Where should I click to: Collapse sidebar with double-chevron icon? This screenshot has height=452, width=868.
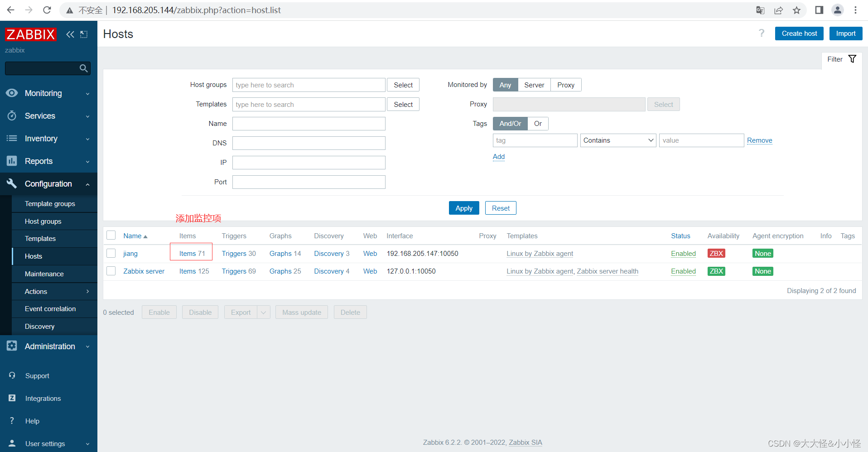[x=70, y=34]
